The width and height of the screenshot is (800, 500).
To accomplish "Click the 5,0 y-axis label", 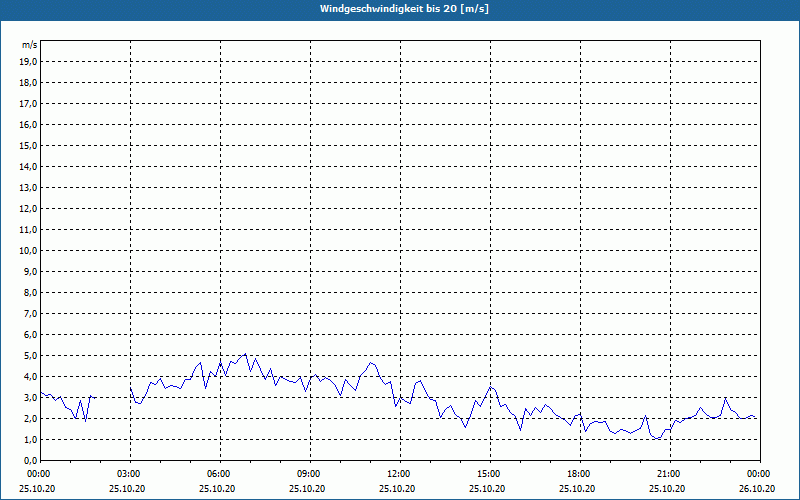I will pos(30,356).
